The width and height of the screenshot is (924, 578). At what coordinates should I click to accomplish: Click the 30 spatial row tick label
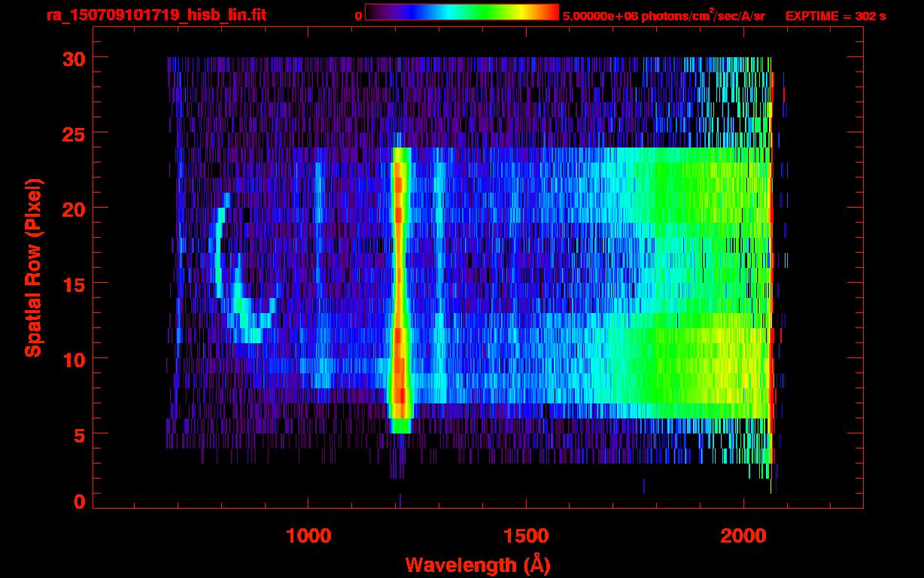point(74,58)
